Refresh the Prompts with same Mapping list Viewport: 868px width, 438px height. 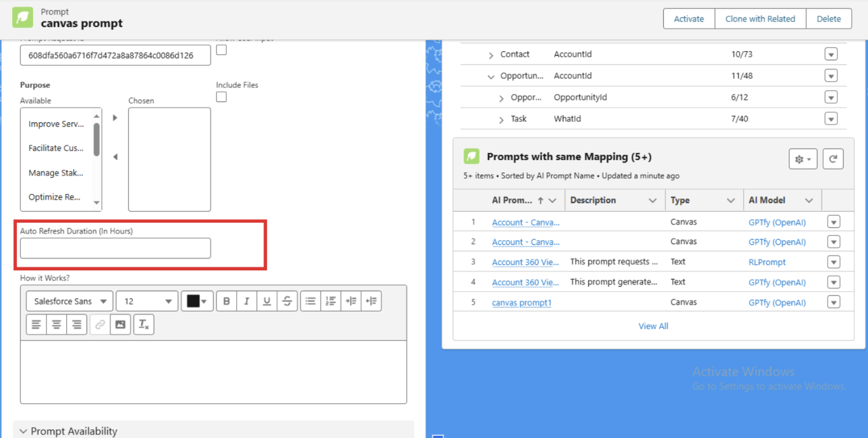click(833, 159)
